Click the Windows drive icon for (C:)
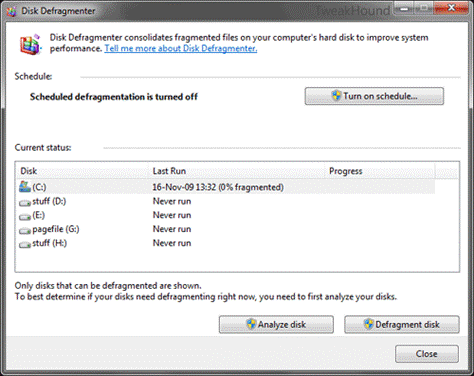 (25, 187)
